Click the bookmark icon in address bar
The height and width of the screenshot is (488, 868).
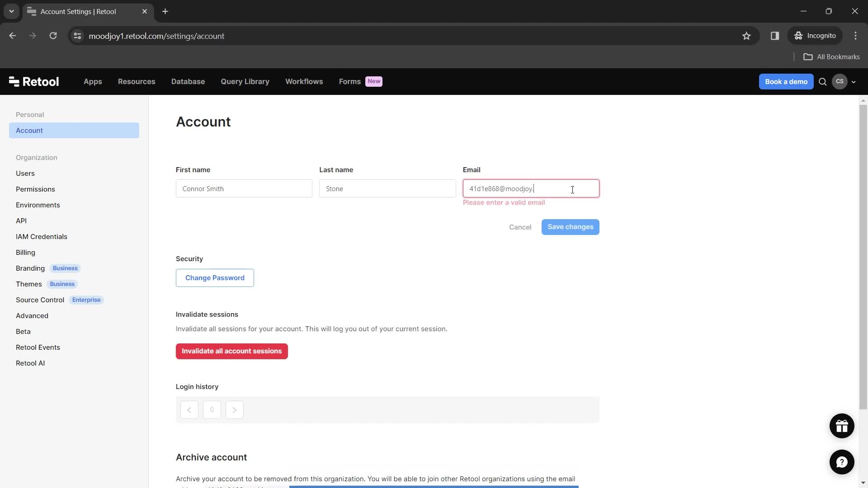pyautogui.click(x=746, y=36)
